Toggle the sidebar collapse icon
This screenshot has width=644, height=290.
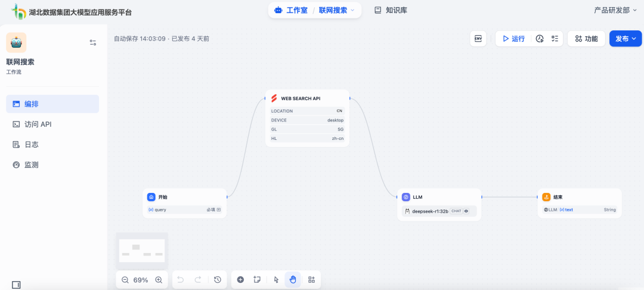[x=16, y=285]
